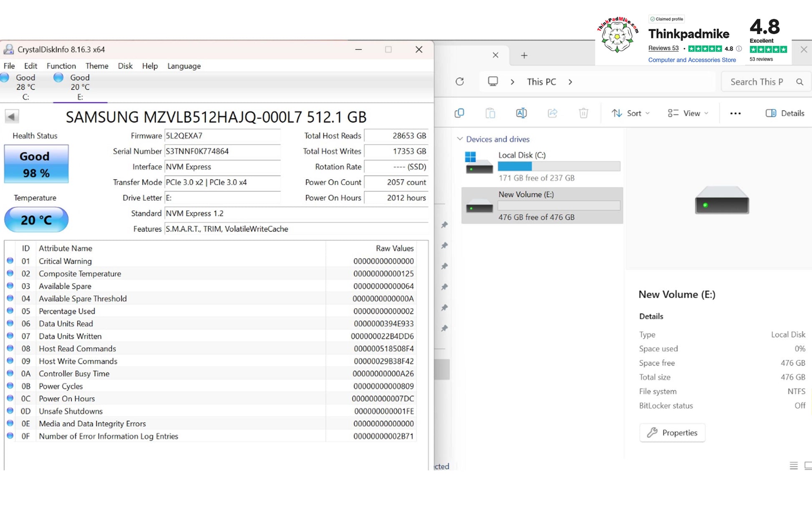Collapse the Devices and drives group
Viewport: 812px width, 510px height.
pos(460,139)
